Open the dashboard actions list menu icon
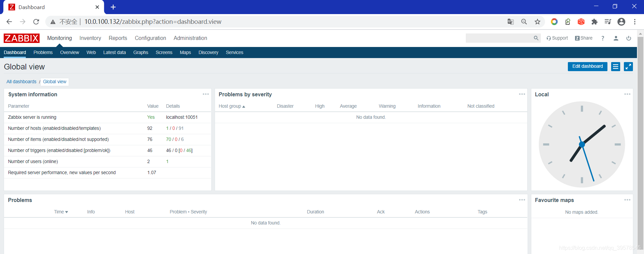This screenshot has width=644, height=254. click(615, 66)
